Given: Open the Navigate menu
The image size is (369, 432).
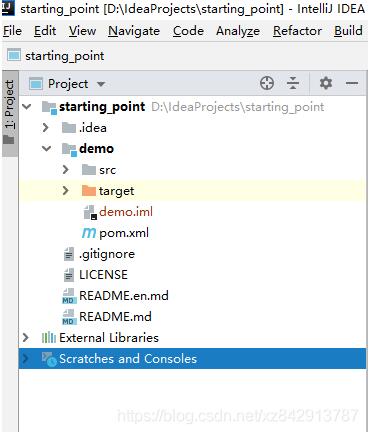Looking at the screenshot, I should 134,31.
